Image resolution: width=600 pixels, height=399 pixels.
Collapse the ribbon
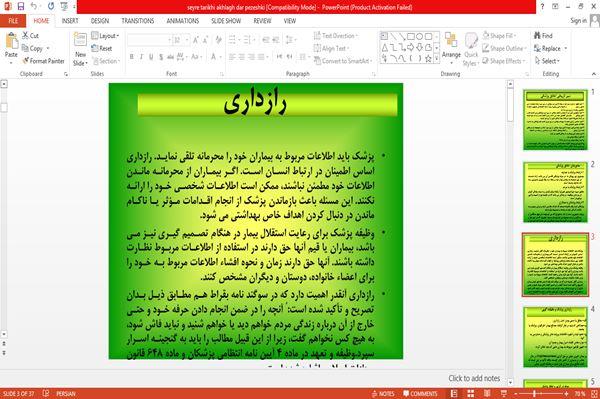594,73
